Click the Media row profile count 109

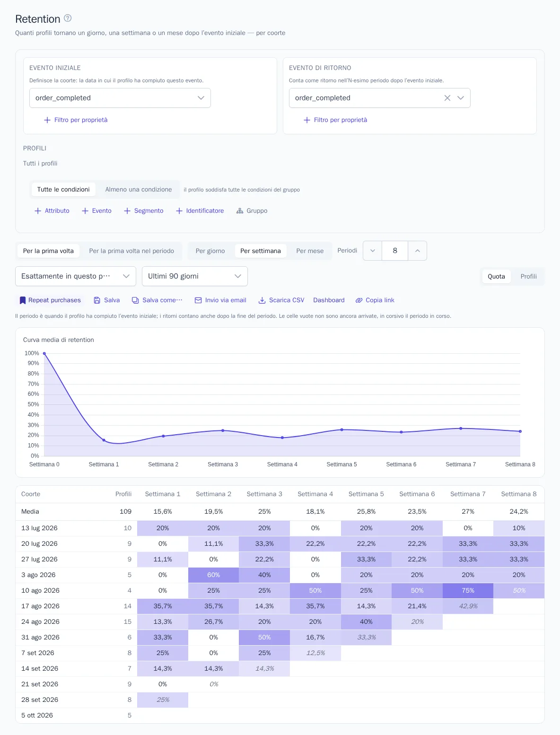pos(125,512)
